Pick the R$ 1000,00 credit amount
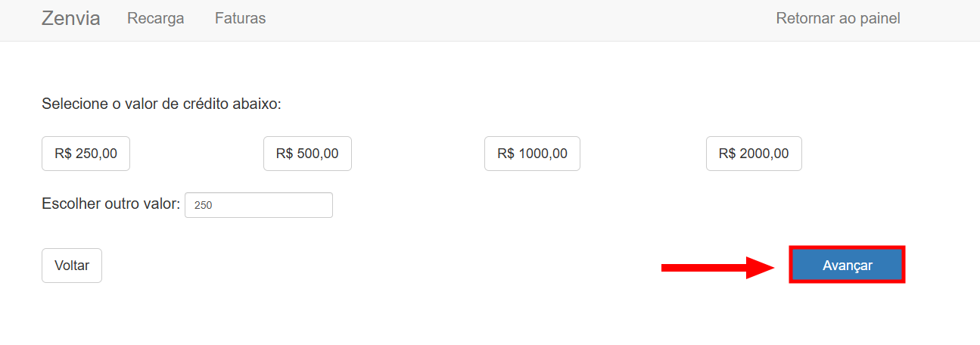The width and height of the screenshot is (980, 345). [532, 154]
